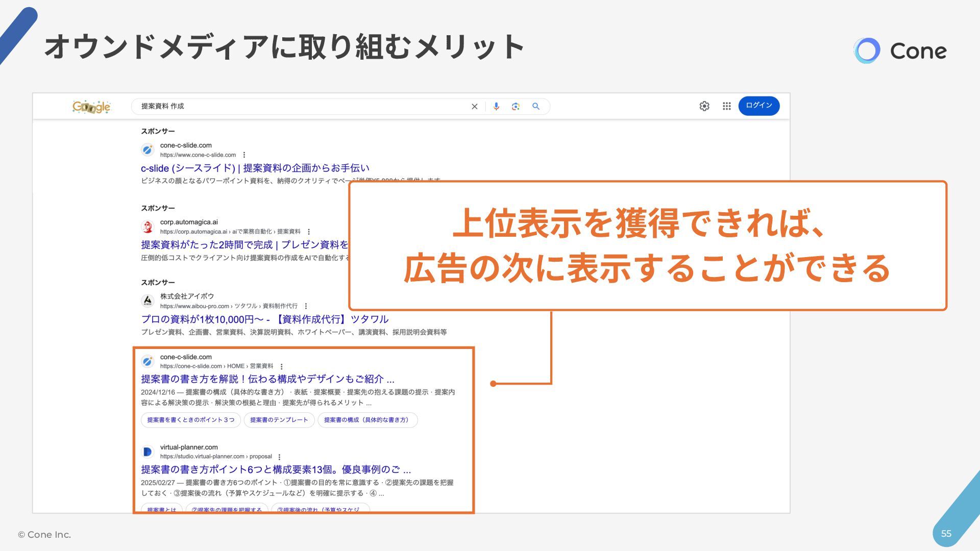980x551 pixels.
Task: Click 提案書を書くときのポイント3つ chip
Action: pyautogui.click(x=191, y=420)
